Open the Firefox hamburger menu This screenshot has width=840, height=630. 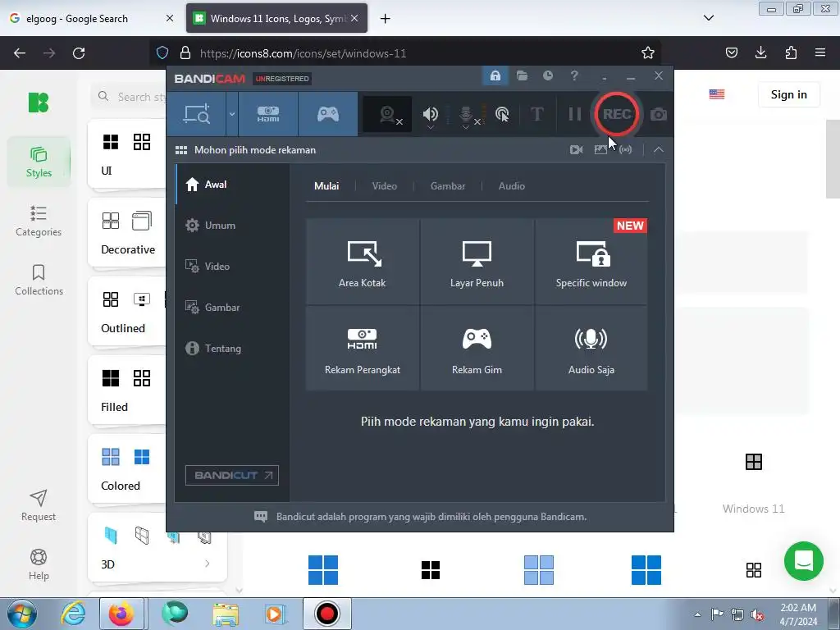(820, 52)
